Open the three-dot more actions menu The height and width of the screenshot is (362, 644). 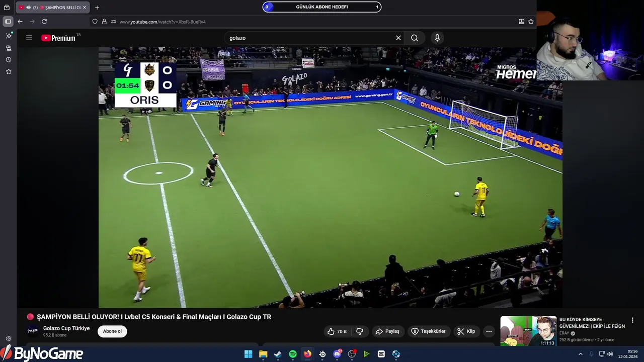click(x=489, y=331)
